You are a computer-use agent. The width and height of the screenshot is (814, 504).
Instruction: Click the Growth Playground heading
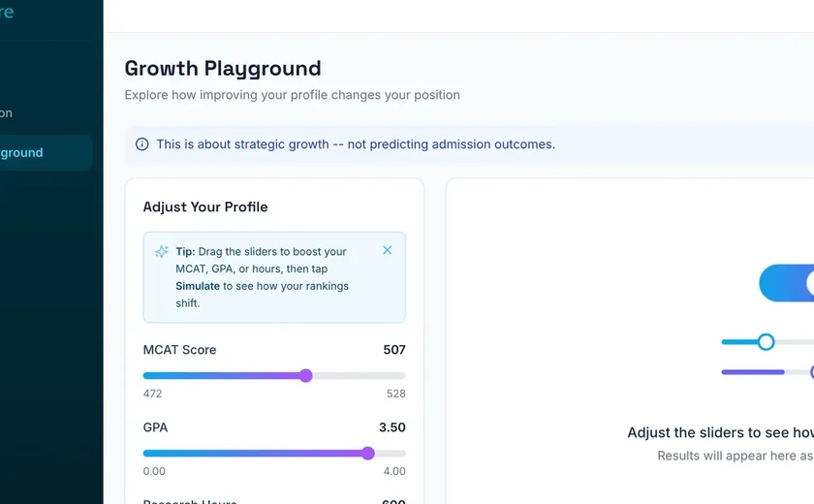[x=223, y=69]
